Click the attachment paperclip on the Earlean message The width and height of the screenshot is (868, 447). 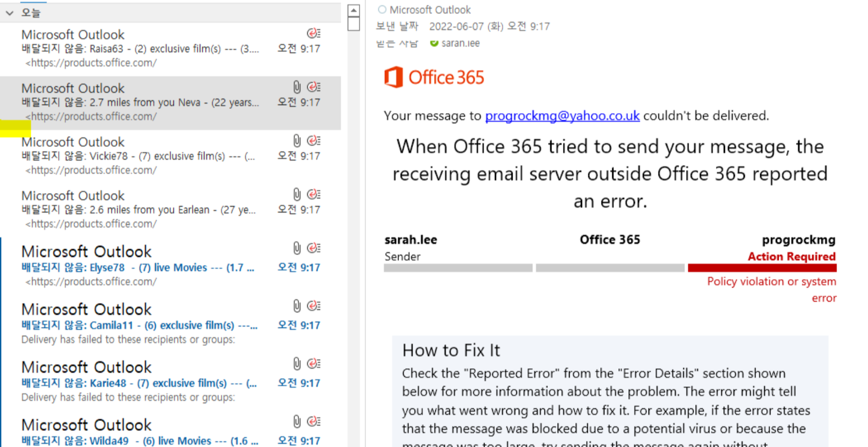point(297,194)
